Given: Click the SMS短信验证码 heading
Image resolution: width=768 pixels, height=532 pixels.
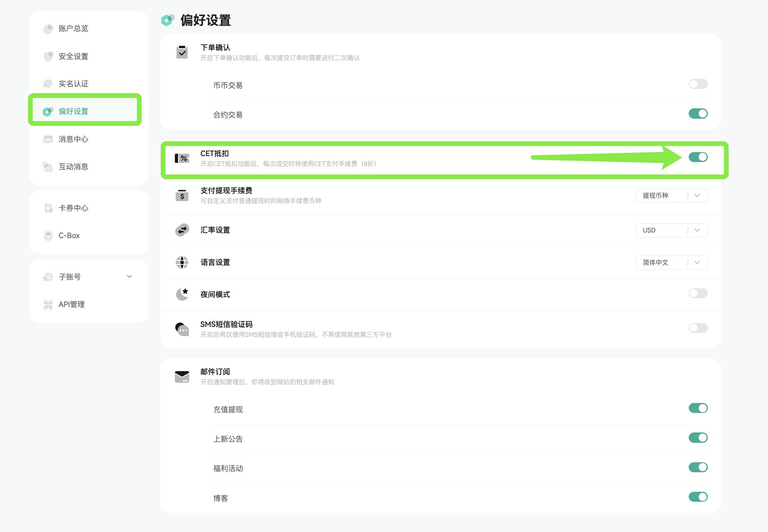Looking at the screenshot, I should pos(226,324).
